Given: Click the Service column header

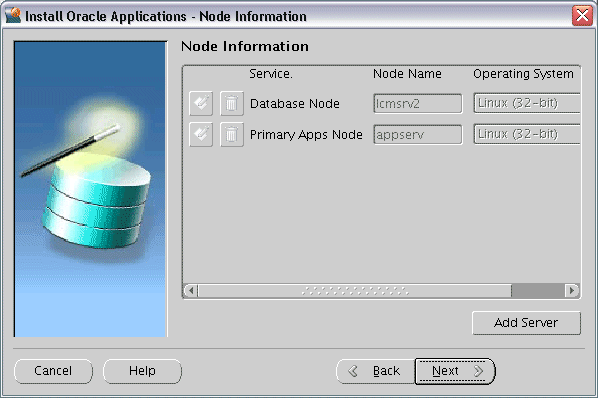Looking at the screenshot, I should 271,74.
